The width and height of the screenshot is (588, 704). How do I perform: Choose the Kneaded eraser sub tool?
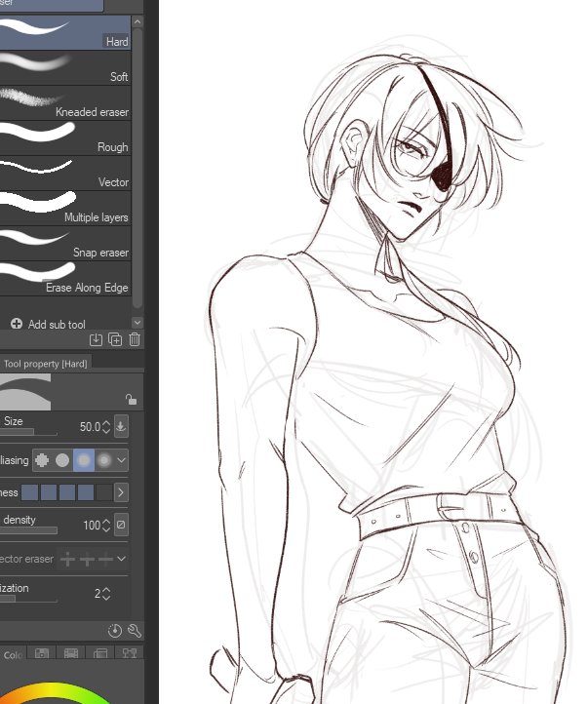[65, 102]
